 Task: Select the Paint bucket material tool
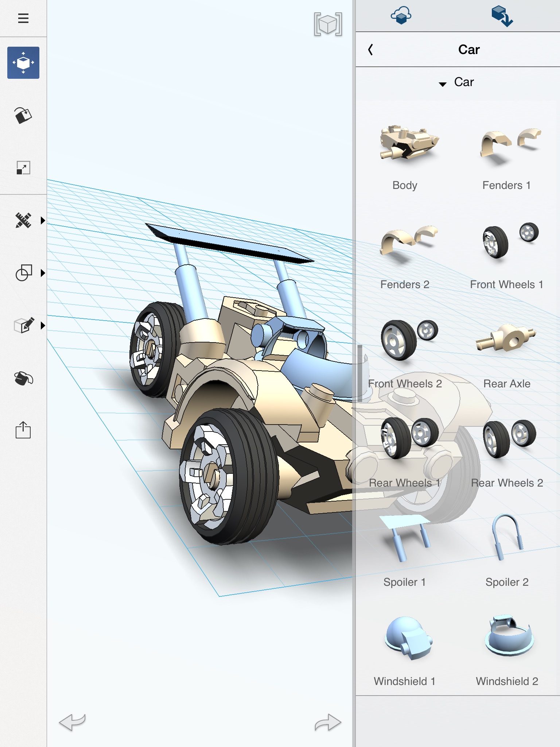point(23,378)
